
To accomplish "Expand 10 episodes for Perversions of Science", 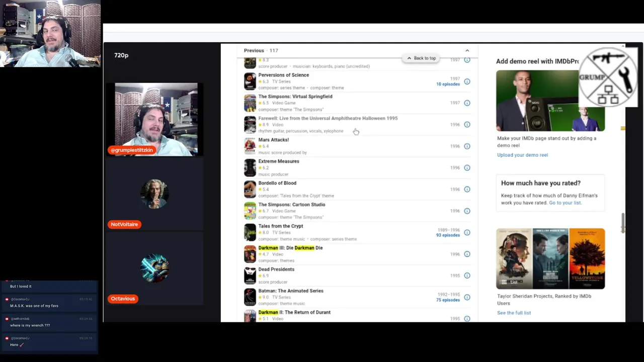I will pyautogui.click(x=448, y=84).
